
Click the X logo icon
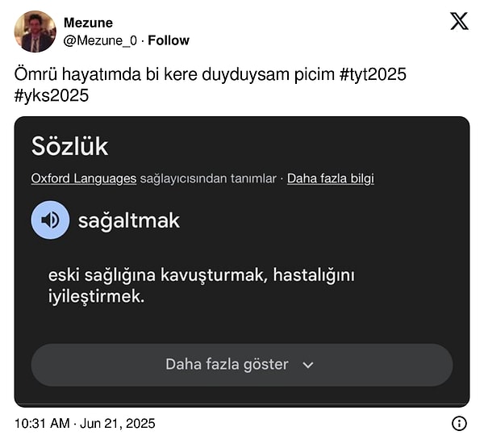tap(459, 22)
